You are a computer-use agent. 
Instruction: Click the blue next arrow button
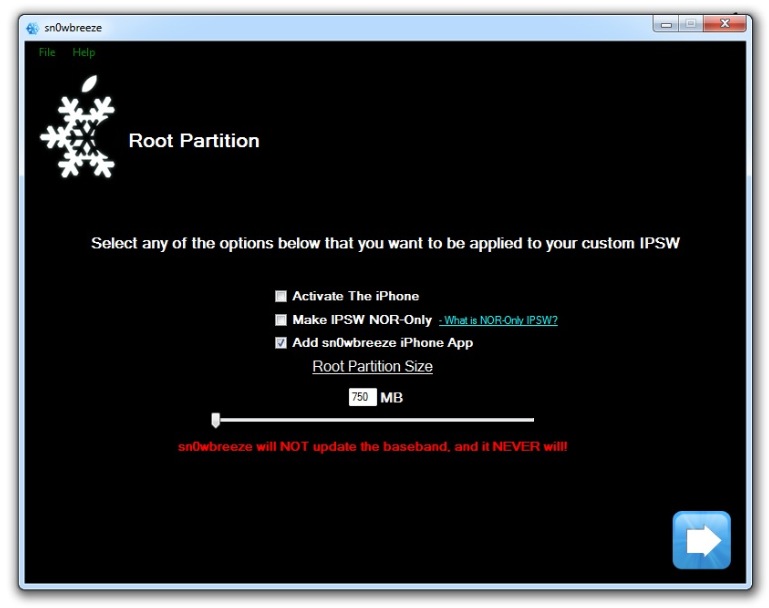coord(701,540)
